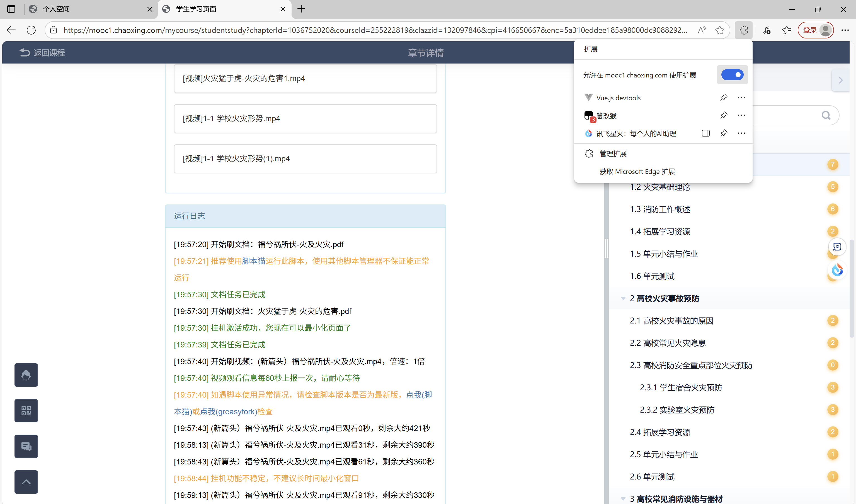
Task: Collapse chapter 3 高校常见消防设施与器材
Action: pos(623,499)
